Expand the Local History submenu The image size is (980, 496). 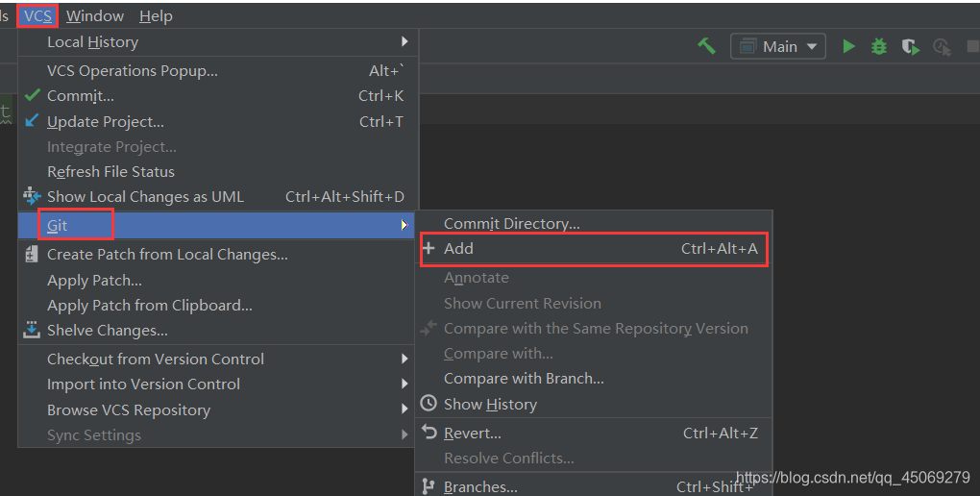218,42
